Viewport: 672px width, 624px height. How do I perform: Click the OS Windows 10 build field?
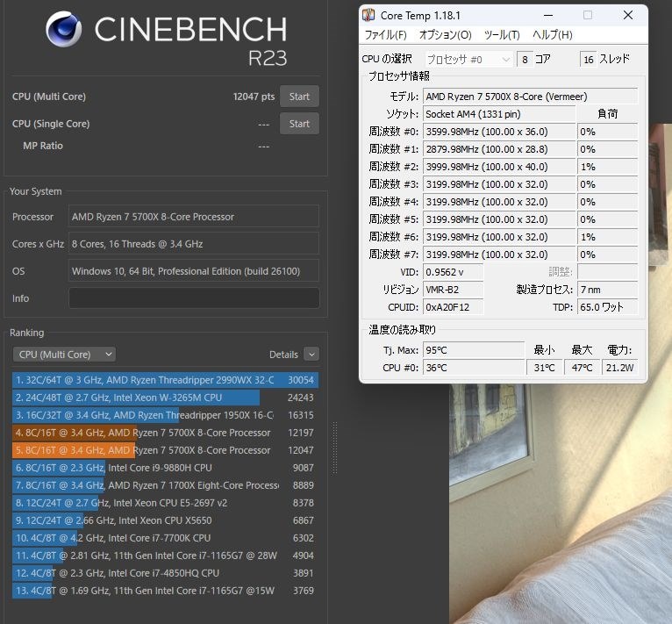(x=194, y=270)
